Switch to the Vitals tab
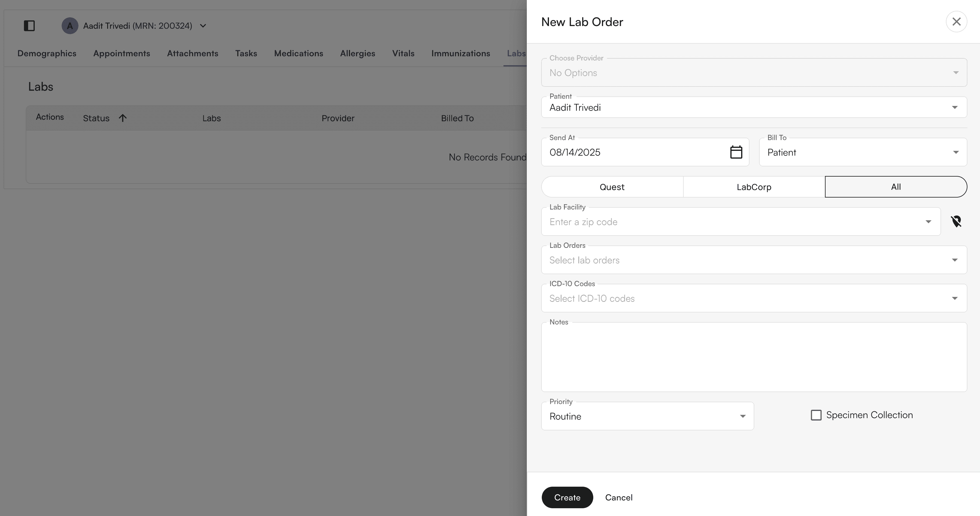Screen dimensions: 980x516 click(x=403, y=53)
